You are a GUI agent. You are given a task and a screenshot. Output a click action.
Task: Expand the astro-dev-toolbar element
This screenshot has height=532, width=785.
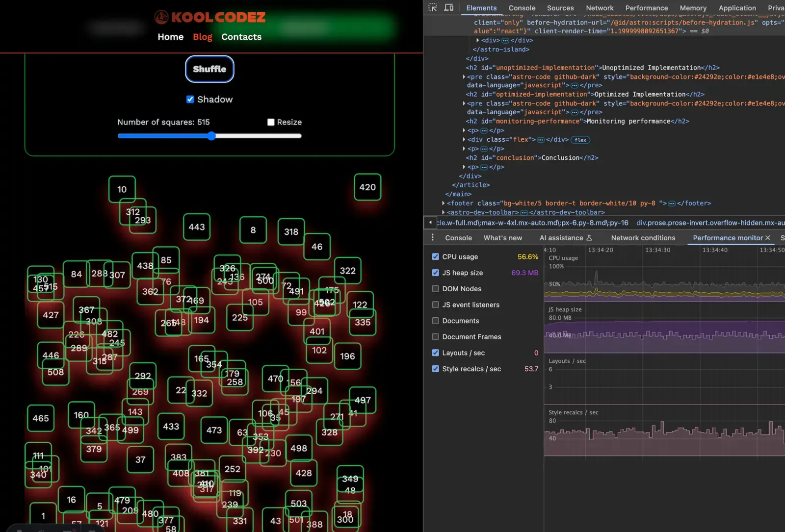click(x=443, y=212)
